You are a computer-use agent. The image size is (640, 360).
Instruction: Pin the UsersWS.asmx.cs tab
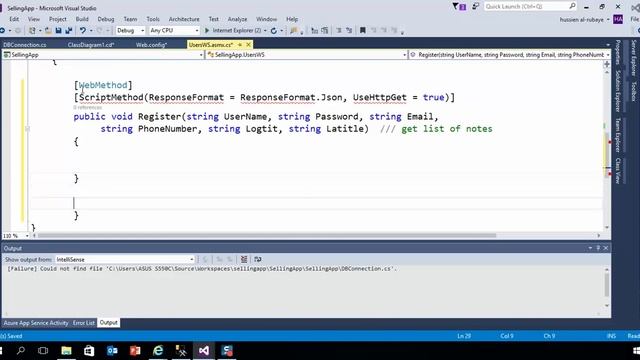pyautogui.click(x=240, y=44)
